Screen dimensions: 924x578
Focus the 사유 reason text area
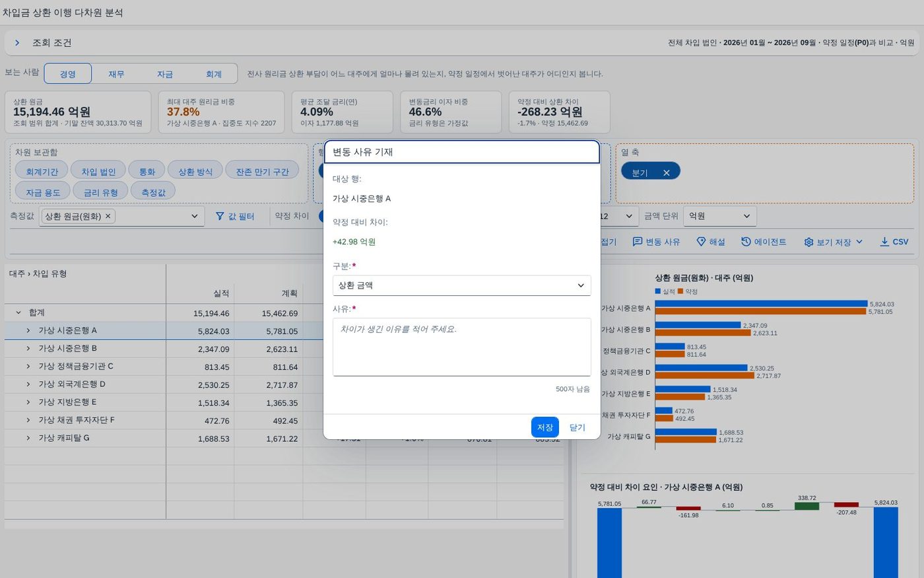click(x=461, y=347)
